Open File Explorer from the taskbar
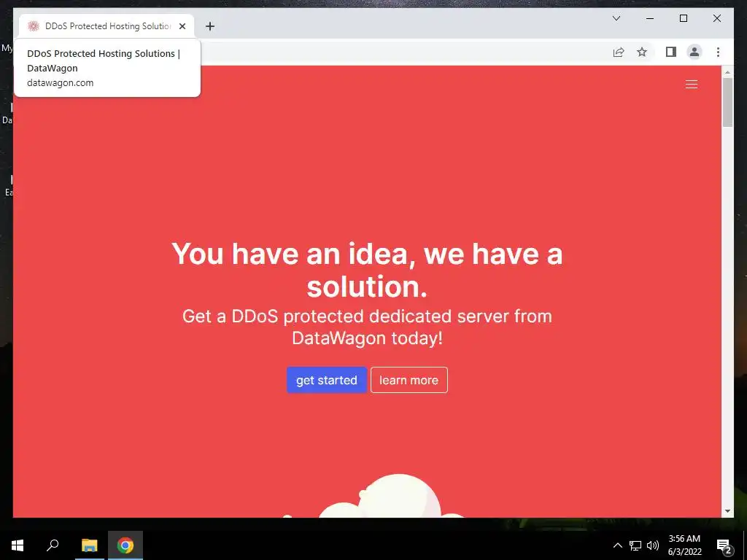This screenshot has height=560, width=747. point(89,545)
